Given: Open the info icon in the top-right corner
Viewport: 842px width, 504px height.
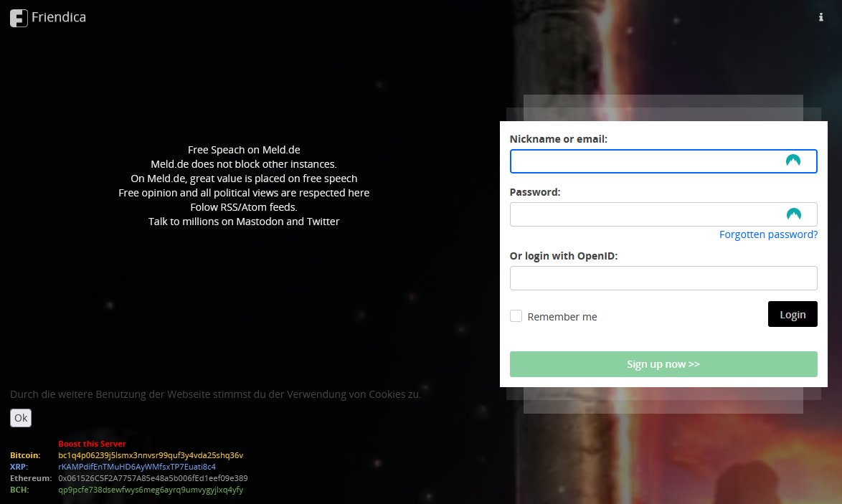Looking at the screenshot, I should [820, 17].
